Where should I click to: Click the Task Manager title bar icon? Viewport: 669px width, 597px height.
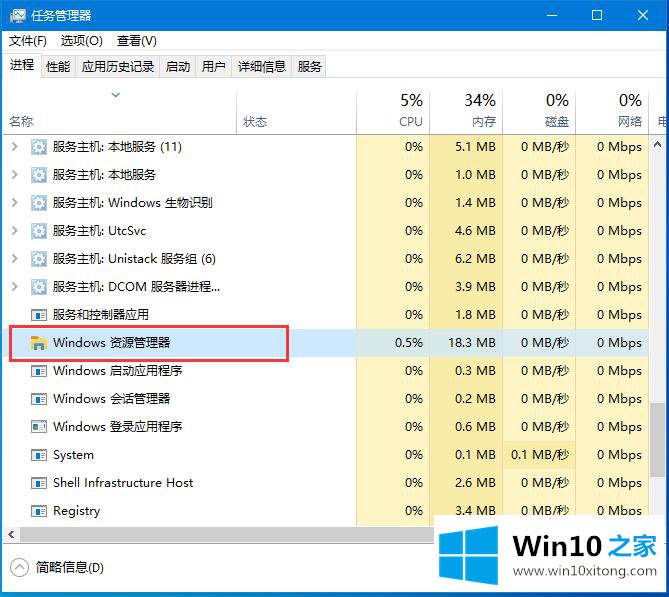click(x=17, y=16)
